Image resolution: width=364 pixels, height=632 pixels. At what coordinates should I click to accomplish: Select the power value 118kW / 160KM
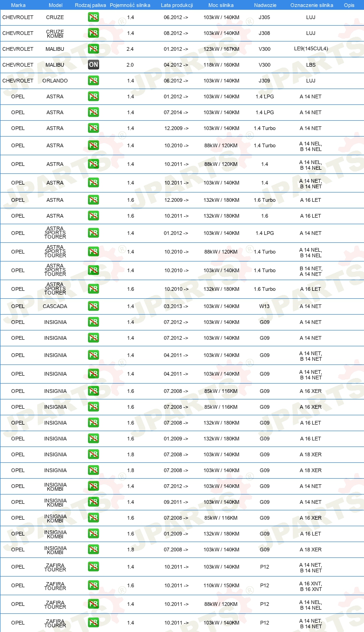pyautogui.click(x=222, y=65)
